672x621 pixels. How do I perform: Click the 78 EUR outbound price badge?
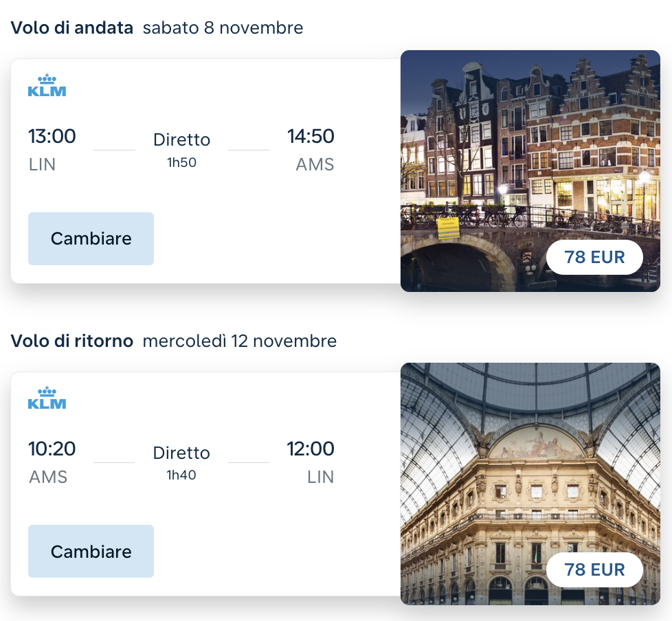click(x=594, y=257)
